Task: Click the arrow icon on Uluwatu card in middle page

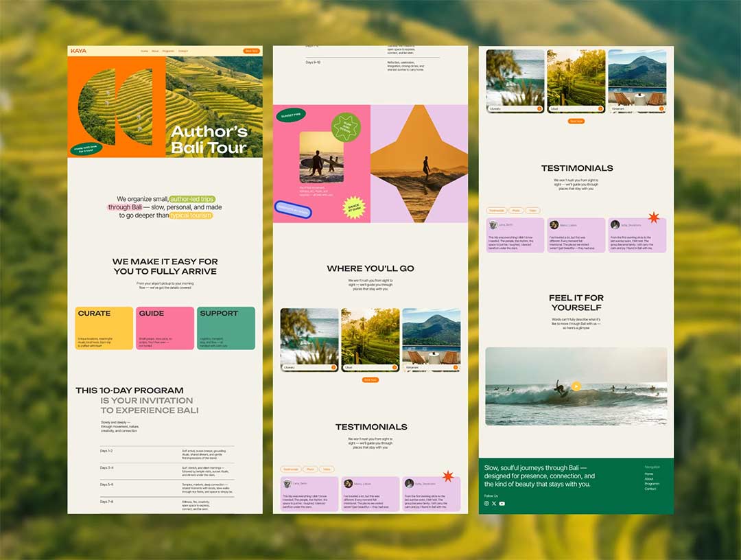Action: click(334, 367)
